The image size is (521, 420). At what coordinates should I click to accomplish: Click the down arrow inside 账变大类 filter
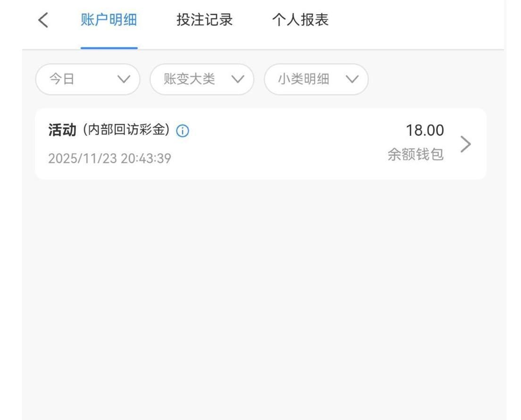click(x=238, y=79)
